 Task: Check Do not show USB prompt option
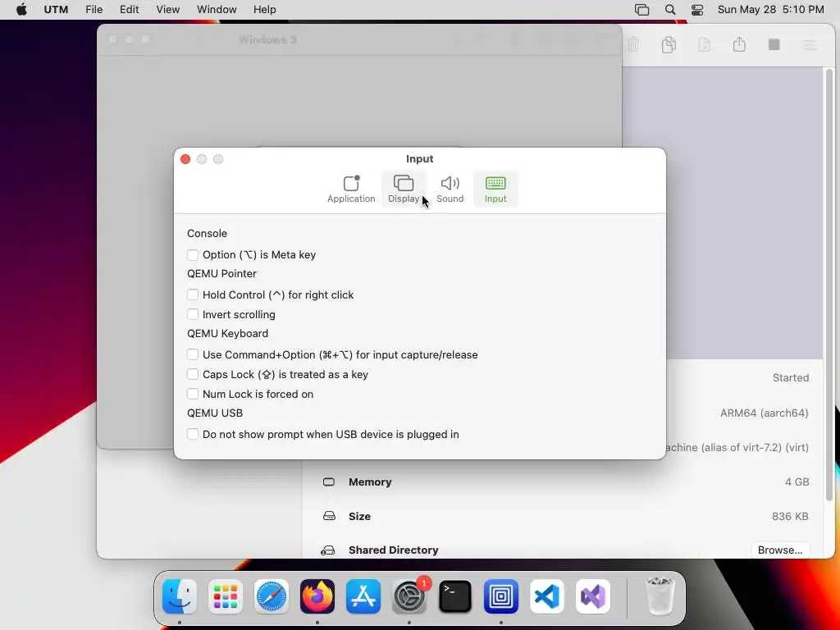pyautogui.click(x=193, y=435)
